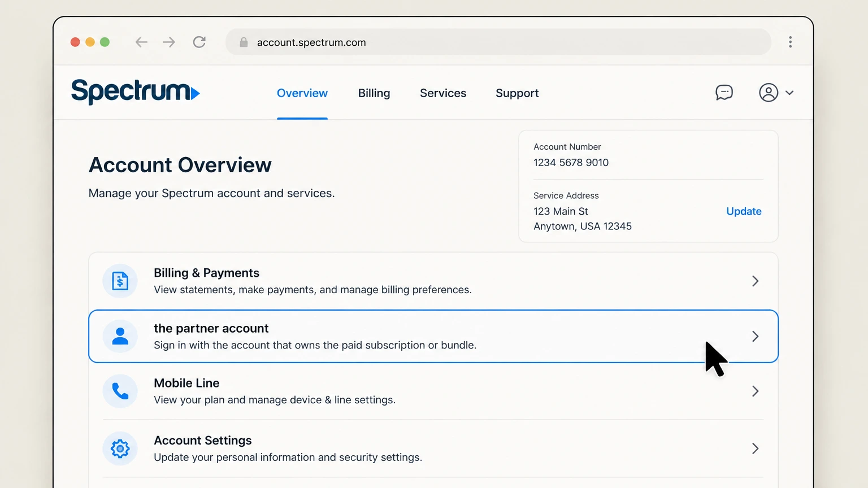Viewport: 868px width, 488px height.
Task: Click "View your plan and manage" description
Action: click(x=275, y=400)
